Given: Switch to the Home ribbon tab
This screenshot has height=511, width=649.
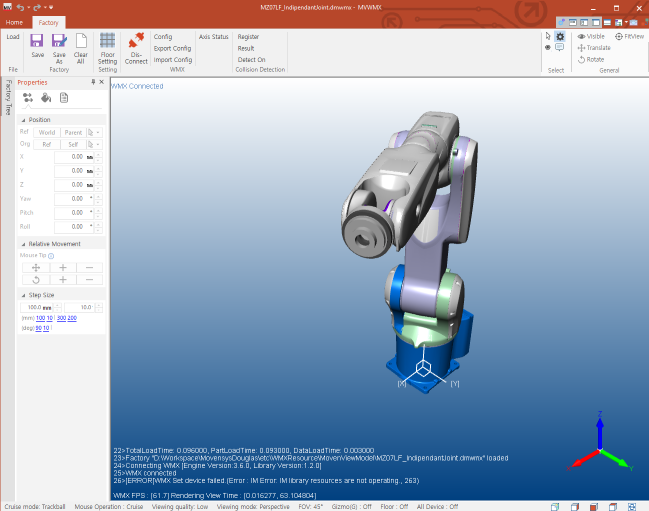Looking at the screenshot, I should point(14,22).
